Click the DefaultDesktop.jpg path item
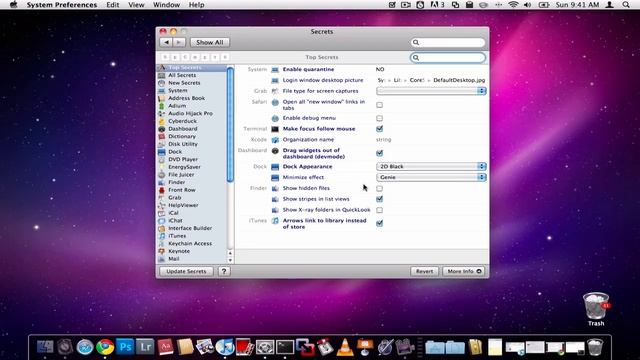This screenshot has height=360, width=640. (x=459, y=80)
